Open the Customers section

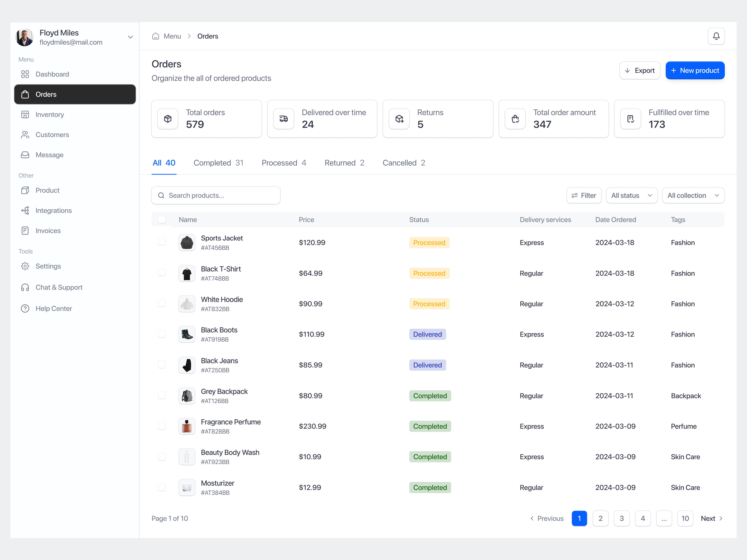(52, 135)
